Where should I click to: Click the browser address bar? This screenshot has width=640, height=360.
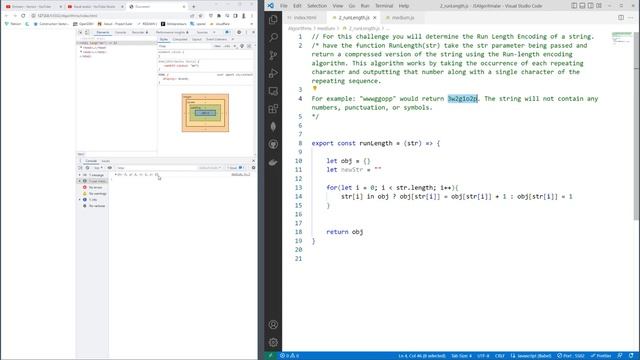110,16
